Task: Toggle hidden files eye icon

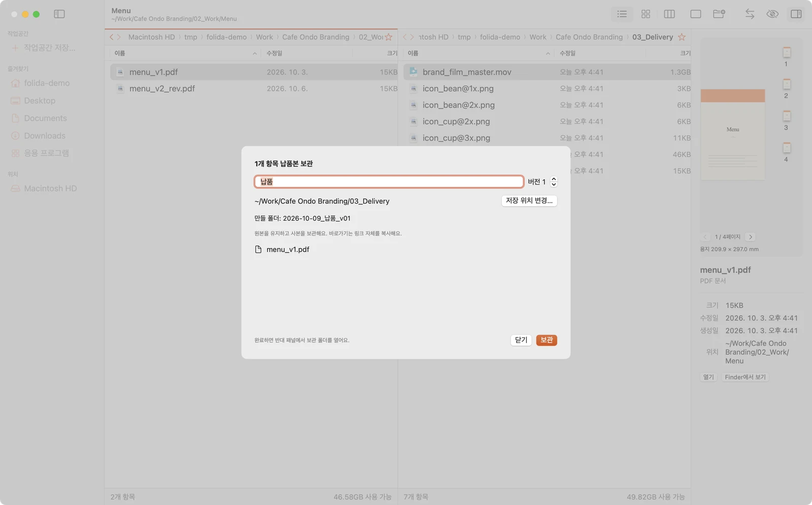Action: 772,14
